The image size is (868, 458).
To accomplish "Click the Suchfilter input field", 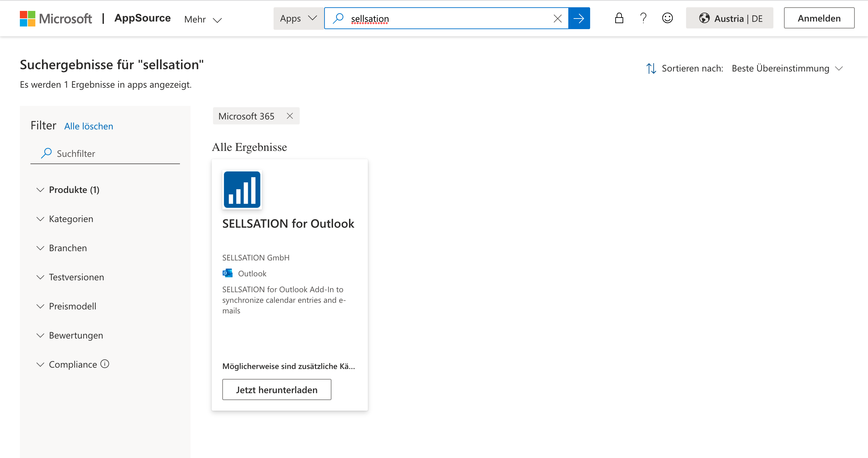I will tap(105, 154).
